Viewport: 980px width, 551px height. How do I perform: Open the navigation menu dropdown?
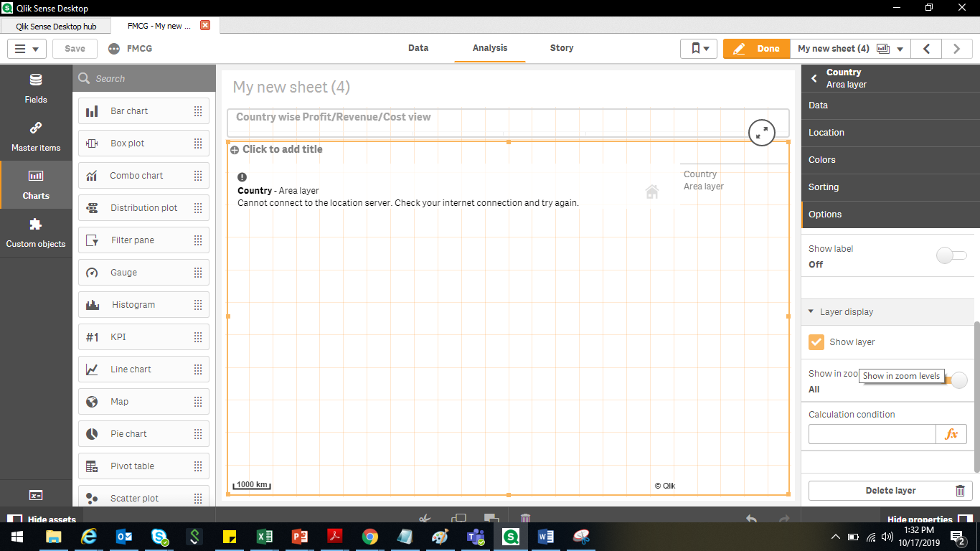(27, 49)
